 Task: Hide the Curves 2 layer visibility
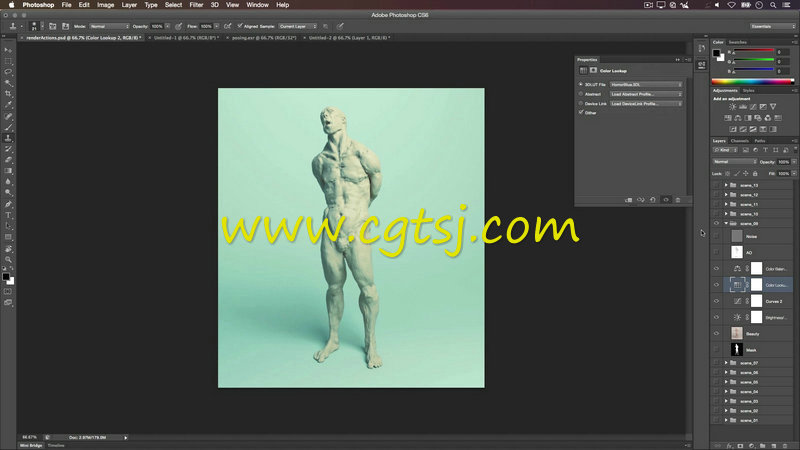[716, 301]
